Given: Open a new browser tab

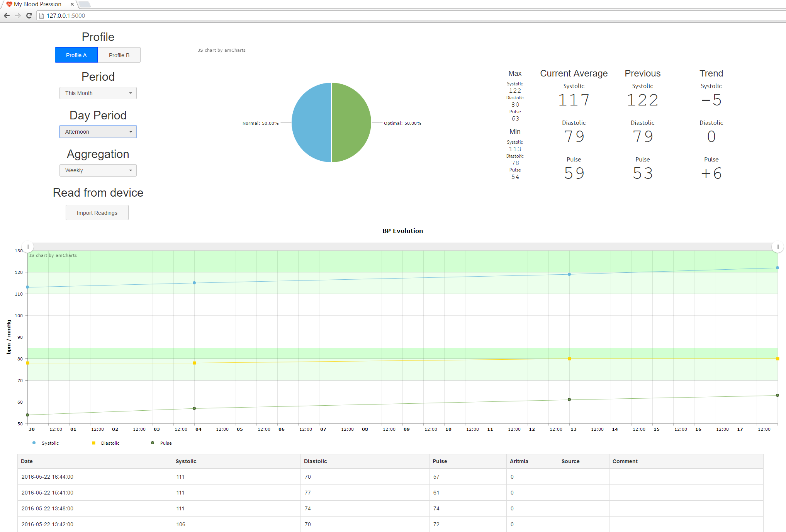Looking at the screenshot, I should (x=85, y=4).
